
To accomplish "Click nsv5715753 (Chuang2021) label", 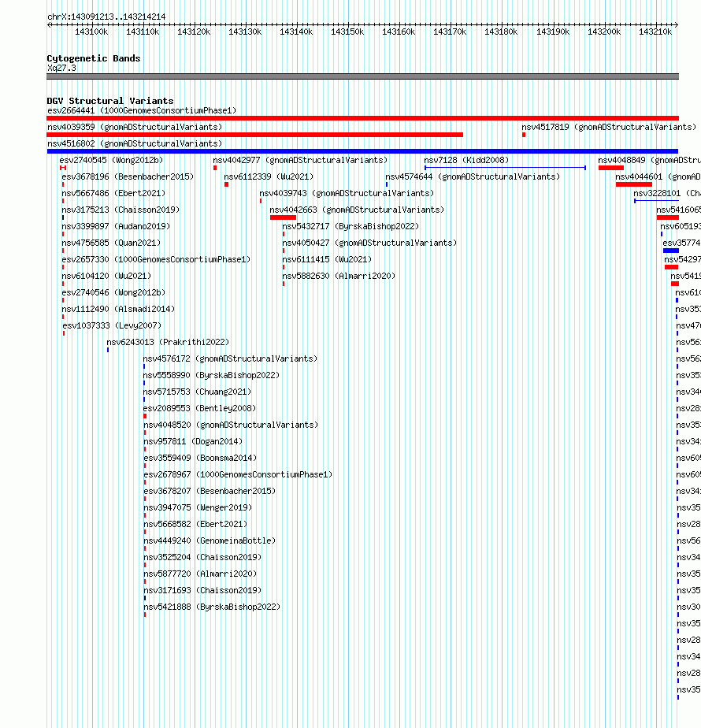I will [x=197, y=392].
